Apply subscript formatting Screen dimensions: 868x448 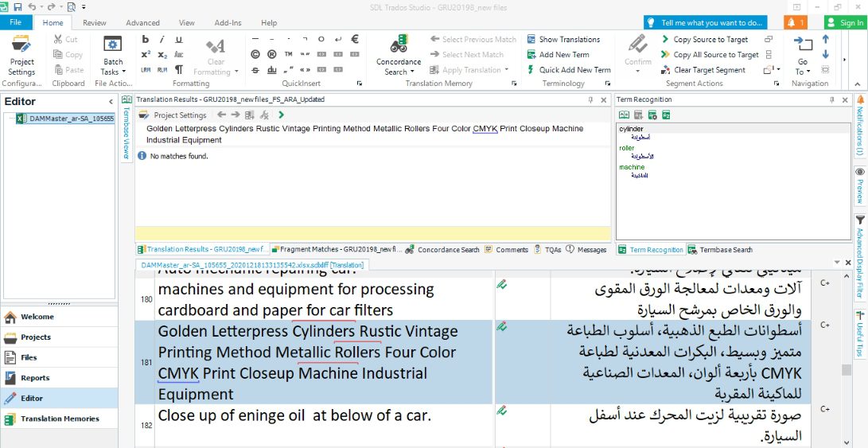162,54
